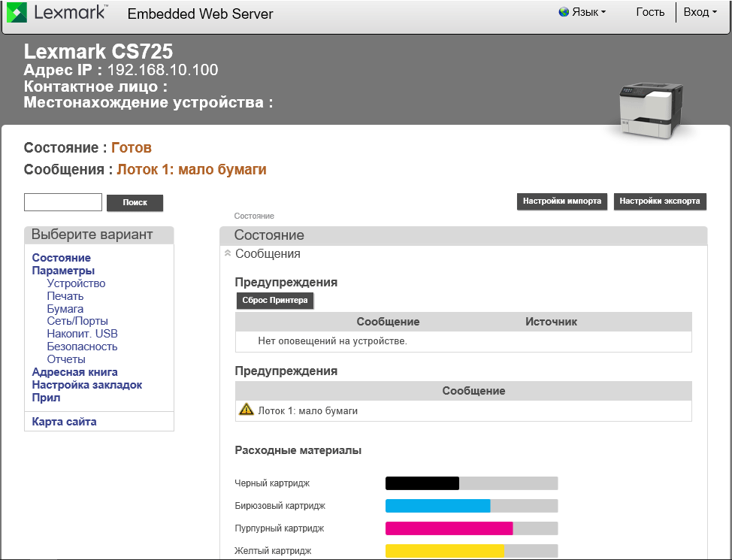The image size is (732, 560).
Task: Open the Безопасность settings link
Action: [x=82, y=347]
